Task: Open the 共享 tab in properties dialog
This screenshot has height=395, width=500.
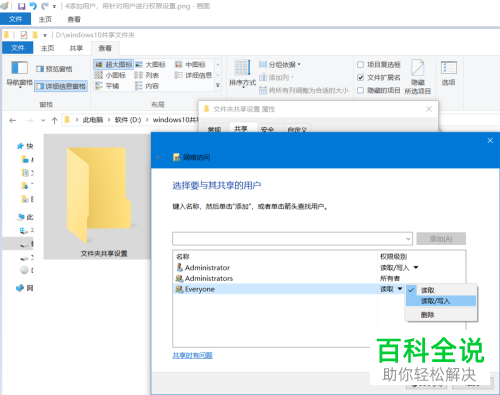Action: pos(241,129)
